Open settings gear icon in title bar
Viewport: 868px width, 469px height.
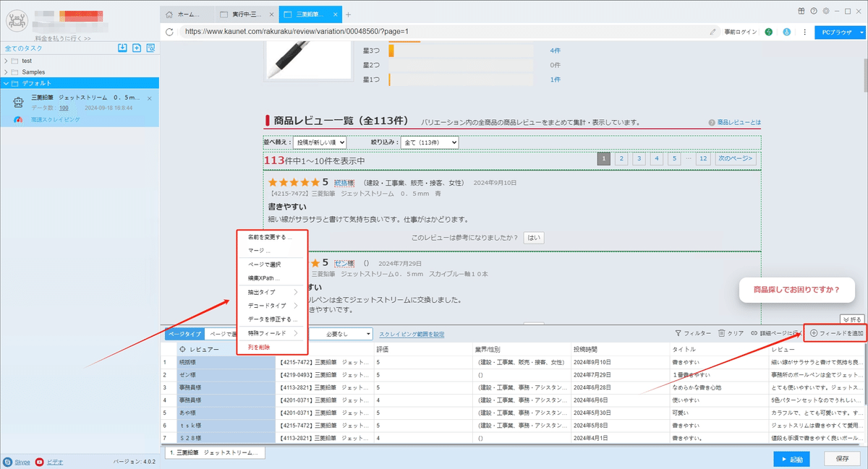coord(825,11)
